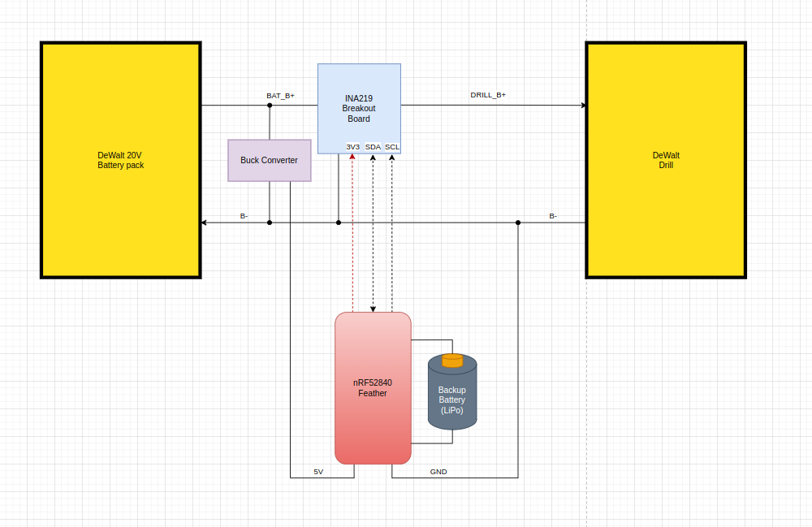Click the Backup Battery (LiPo) cylinder icon

[x=452, y=392]
